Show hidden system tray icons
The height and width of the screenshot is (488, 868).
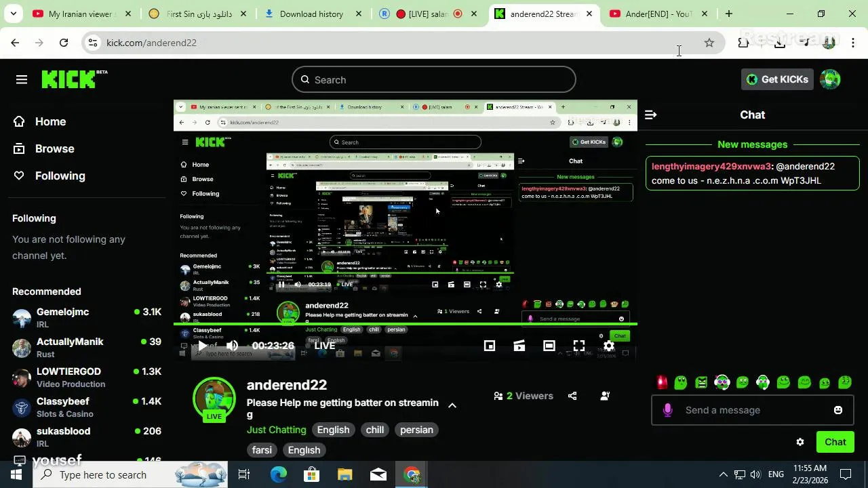click(x=723, y=474)
